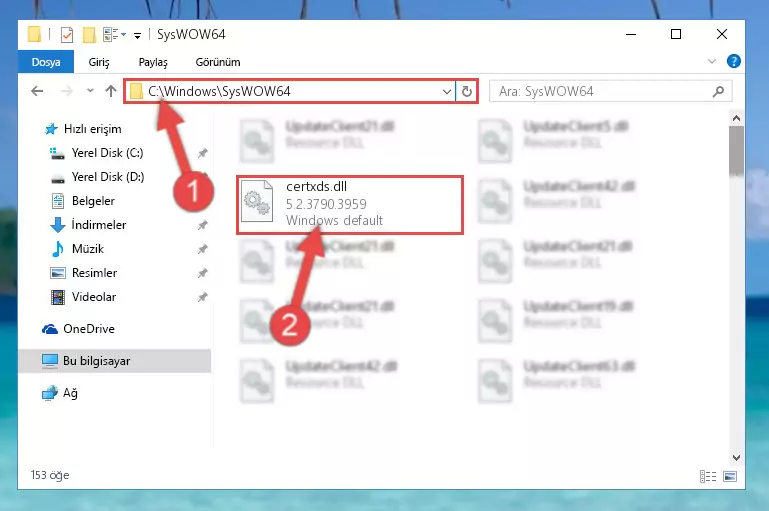
Task: Close the SysWOW64 window
Action: pyautogui.click(x=721, y=34)
